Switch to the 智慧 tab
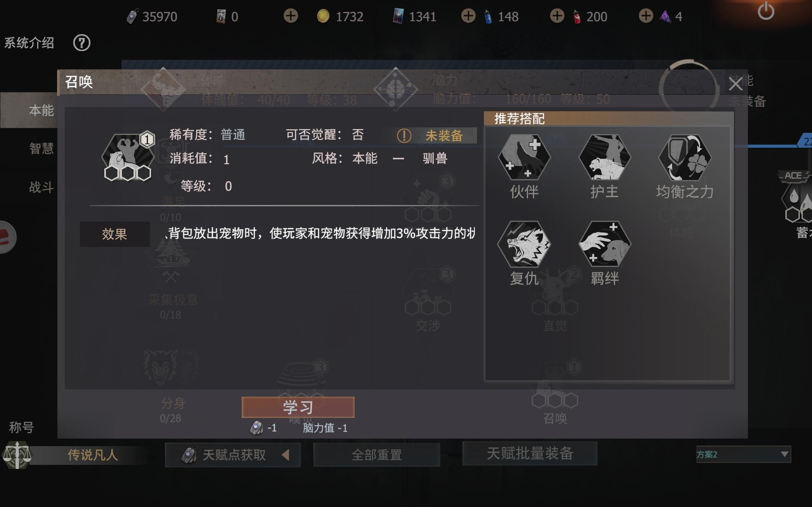Viewport: 812px width, 507px height. (x=41, y=148)
